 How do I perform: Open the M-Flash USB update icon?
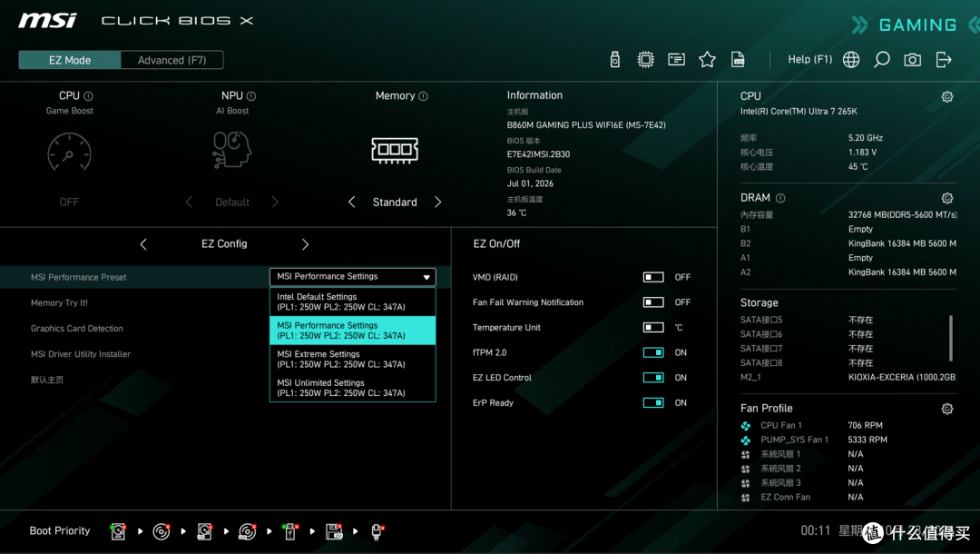pos(615,59)
